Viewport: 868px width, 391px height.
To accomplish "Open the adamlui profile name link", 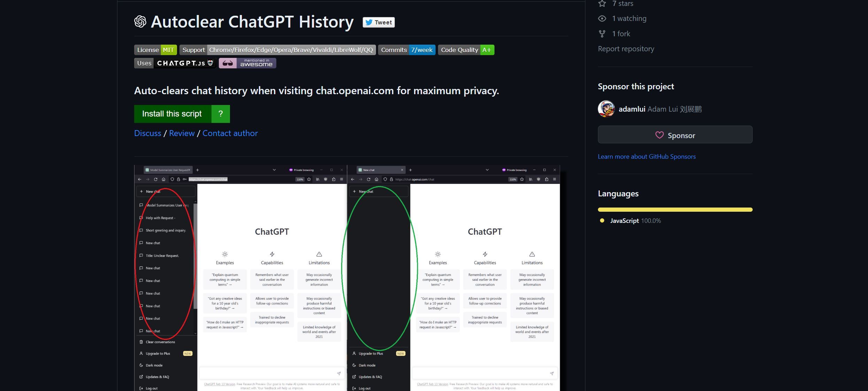I will [x=632, y=109].
